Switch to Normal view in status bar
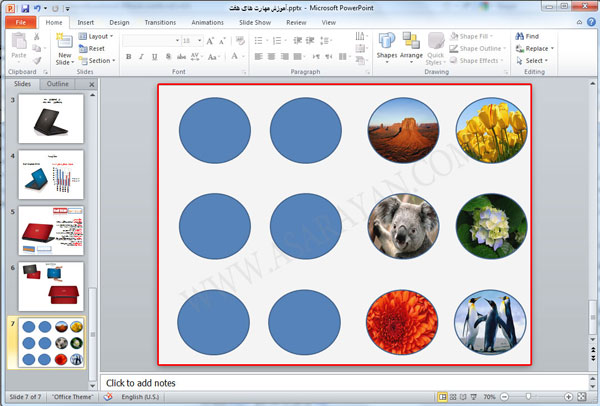 click(443, 397)
